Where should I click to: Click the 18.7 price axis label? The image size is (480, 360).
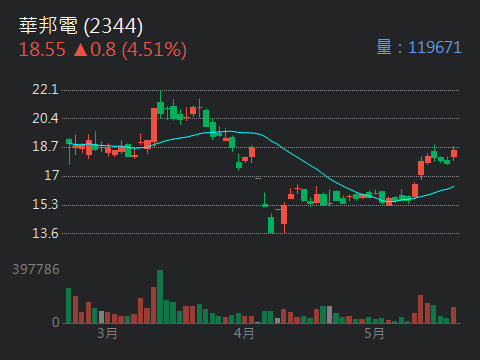(x=45, y=147)
